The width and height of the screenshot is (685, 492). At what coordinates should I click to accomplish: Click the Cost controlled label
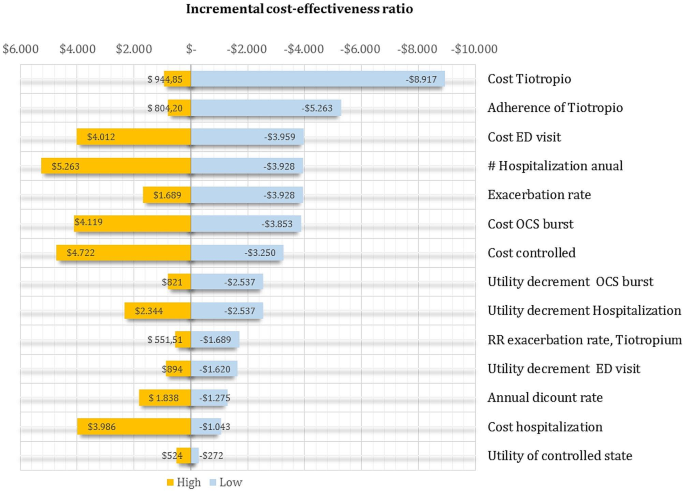[x=531, y=253]
